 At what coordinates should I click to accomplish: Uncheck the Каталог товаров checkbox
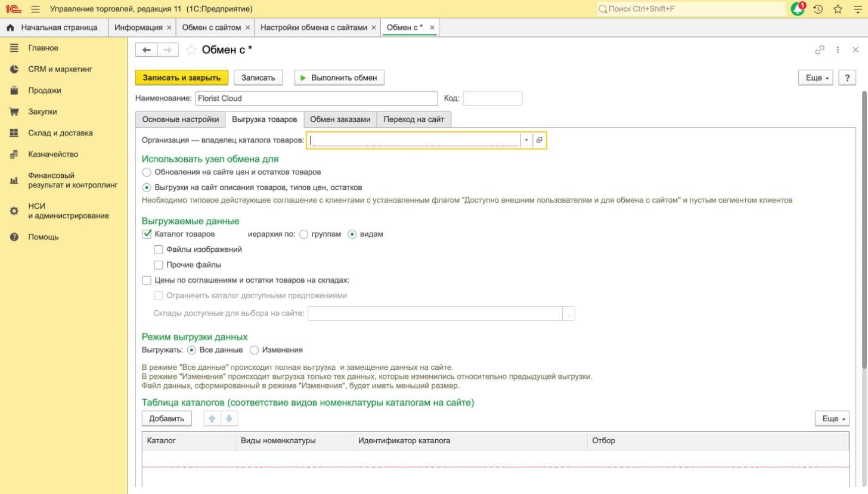[x=147, y=234]
